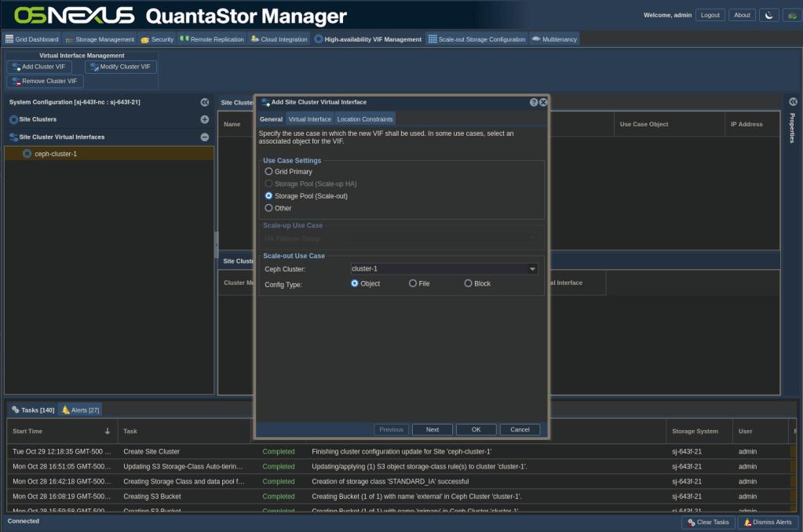
Task: Click the Logout button
Action: (710, 15)
